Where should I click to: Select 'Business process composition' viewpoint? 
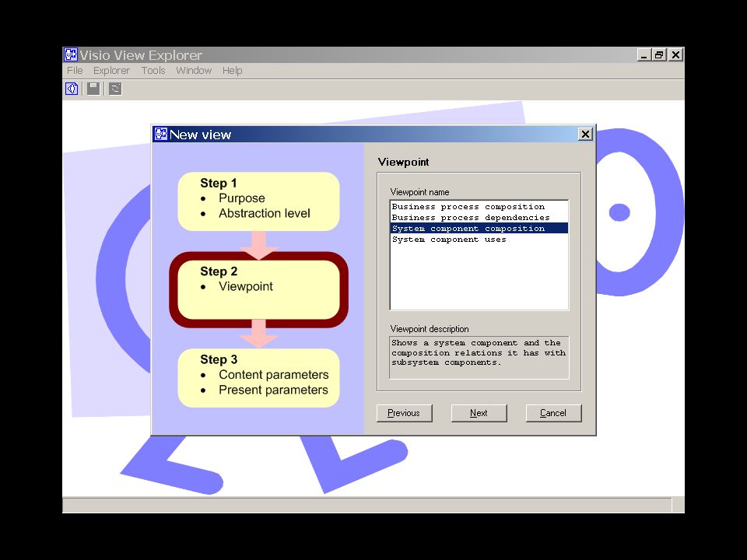click(479, 207)
